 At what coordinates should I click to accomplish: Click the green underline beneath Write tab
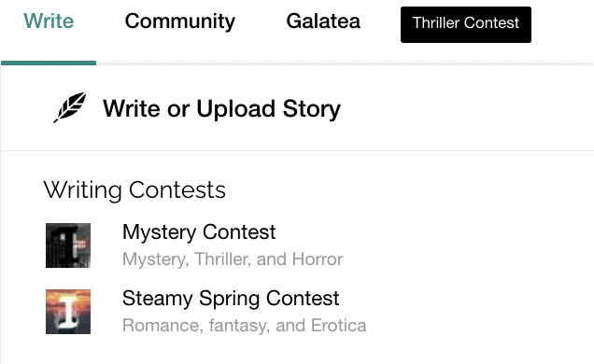pos(49,63)
